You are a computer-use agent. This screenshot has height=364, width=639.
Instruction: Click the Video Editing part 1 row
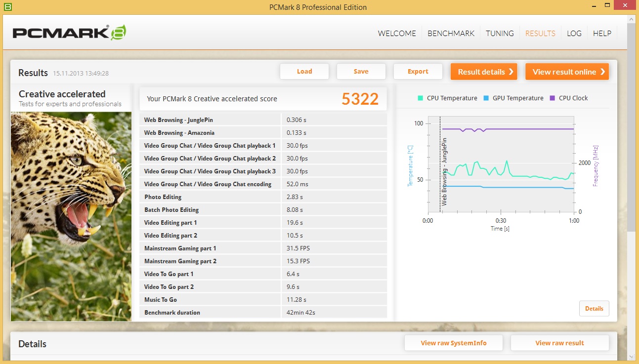coord(263,222)
